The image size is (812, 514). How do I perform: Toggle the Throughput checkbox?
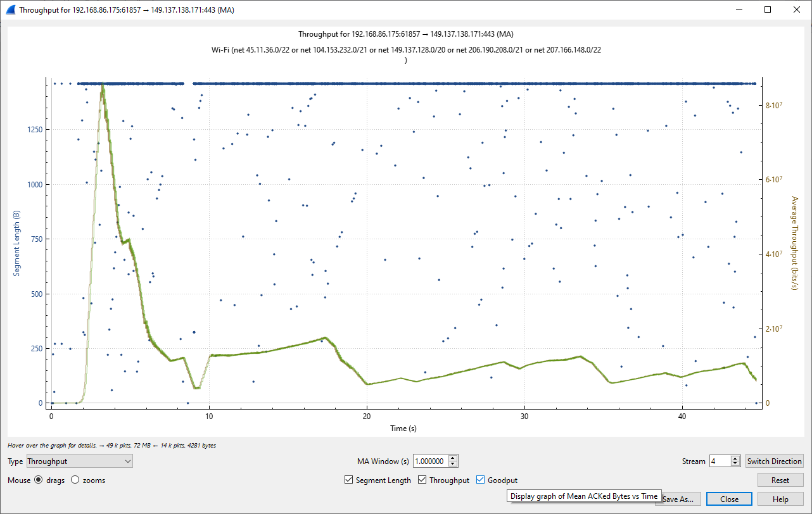(x=422, y=480)
